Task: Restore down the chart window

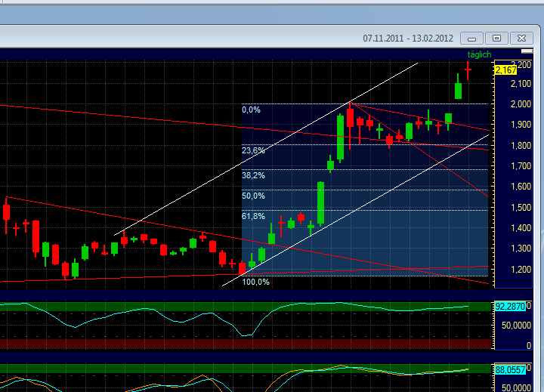Action: pos(496,39)
